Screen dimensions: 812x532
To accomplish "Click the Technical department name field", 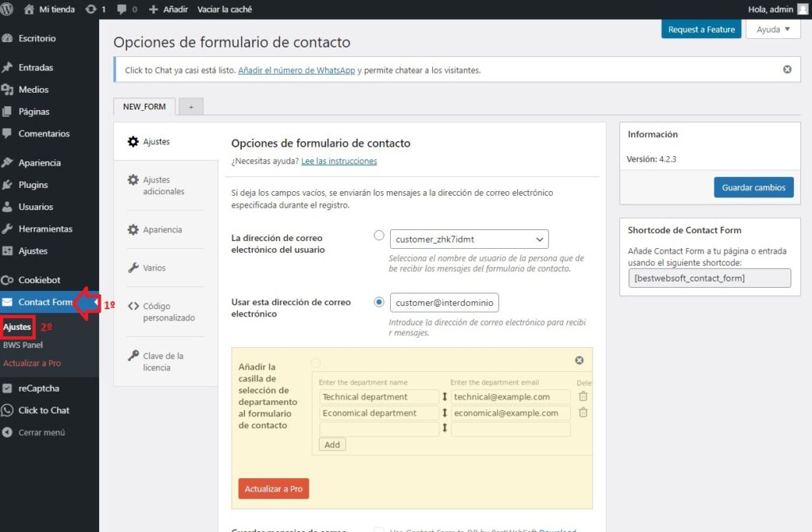I will click(x=379, y=396).
